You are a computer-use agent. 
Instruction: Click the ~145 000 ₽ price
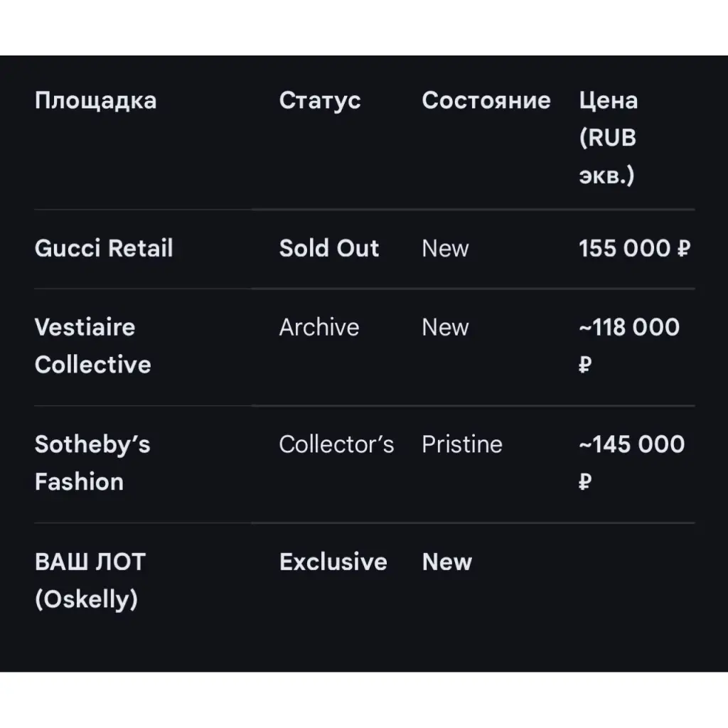(631, 463)
